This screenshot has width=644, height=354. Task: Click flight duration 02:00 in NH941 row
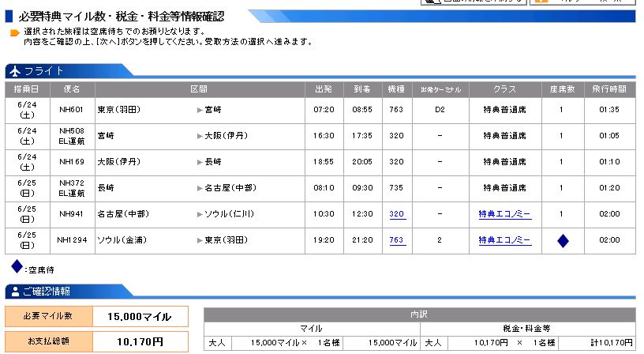click(609, 214)
